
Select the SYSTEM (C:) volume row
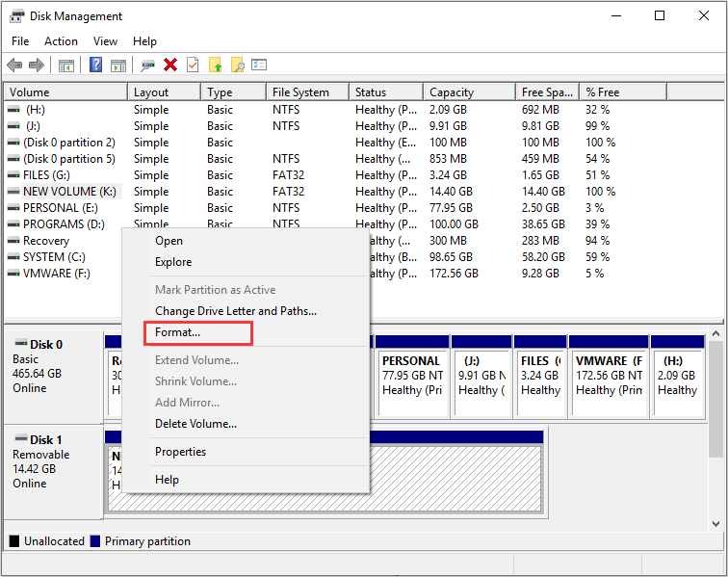(58, 257)
